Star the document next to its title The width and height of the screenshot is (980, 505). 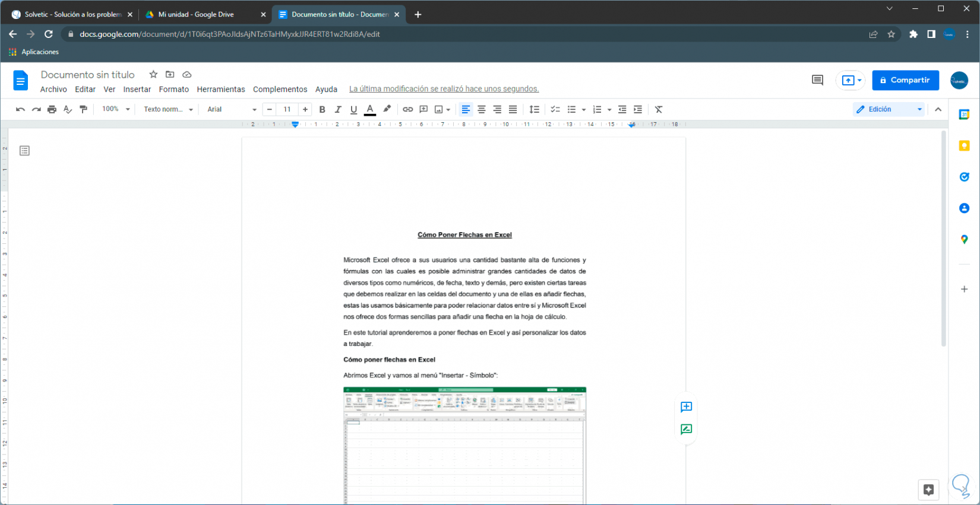point(153,74)
